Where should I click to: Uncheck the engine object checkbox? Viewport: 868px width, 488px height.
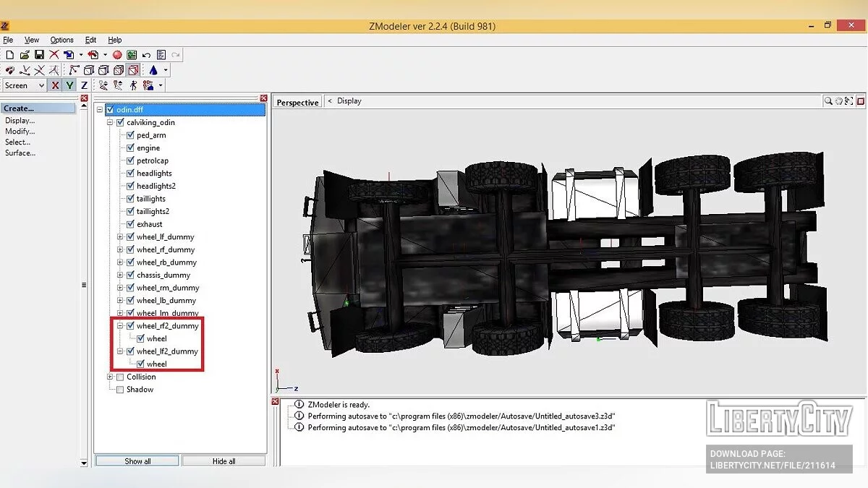point(131,148)
